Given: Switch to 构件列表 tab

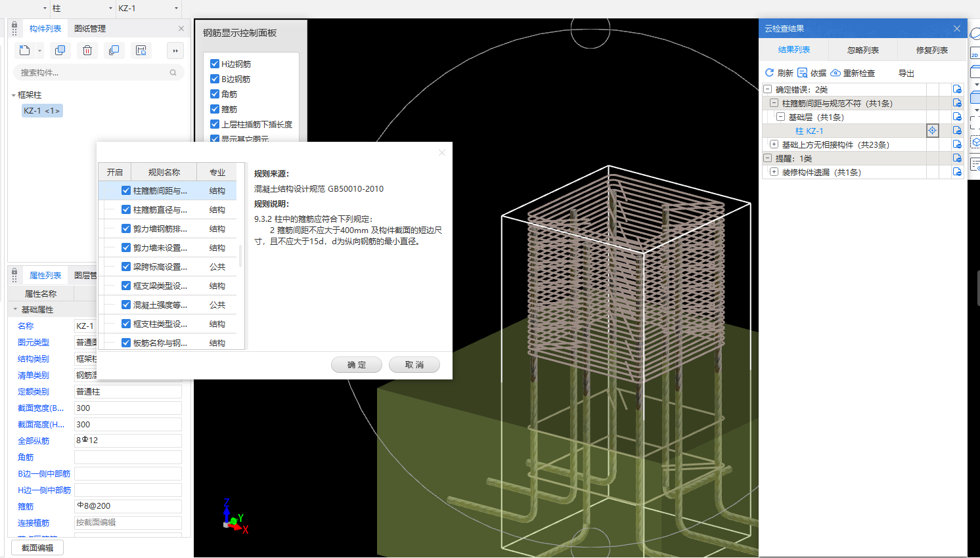Looking at the screenshot, I should [x=45, y=28].
